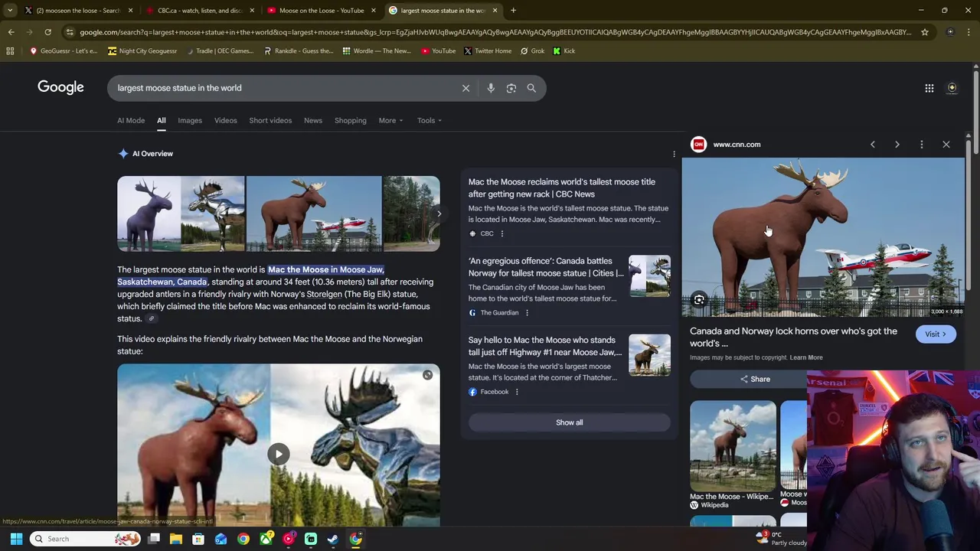Click in the Google search input field
Screen dimensions: 980x551
pos(283,88)
